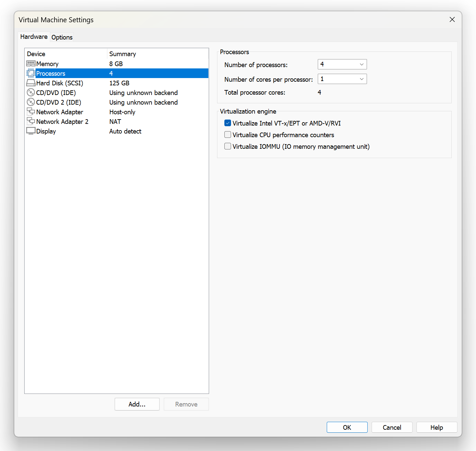Click the Display monitor icon

point(31,131)
